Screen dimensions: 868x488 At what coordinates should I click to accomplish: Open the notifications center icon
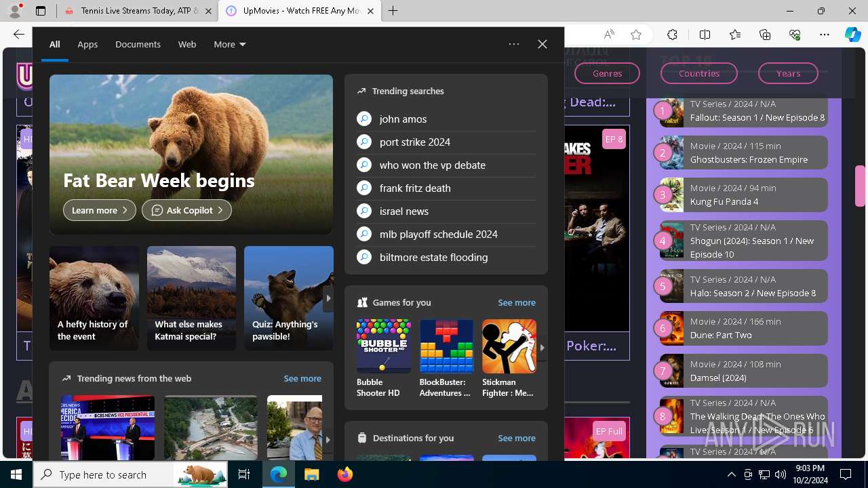click(x=846, y=474)
